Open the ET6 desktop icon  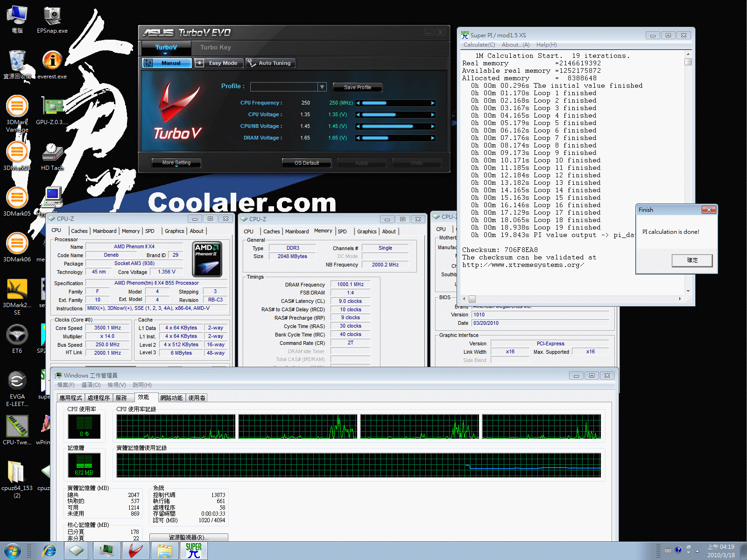pos(17,339)
